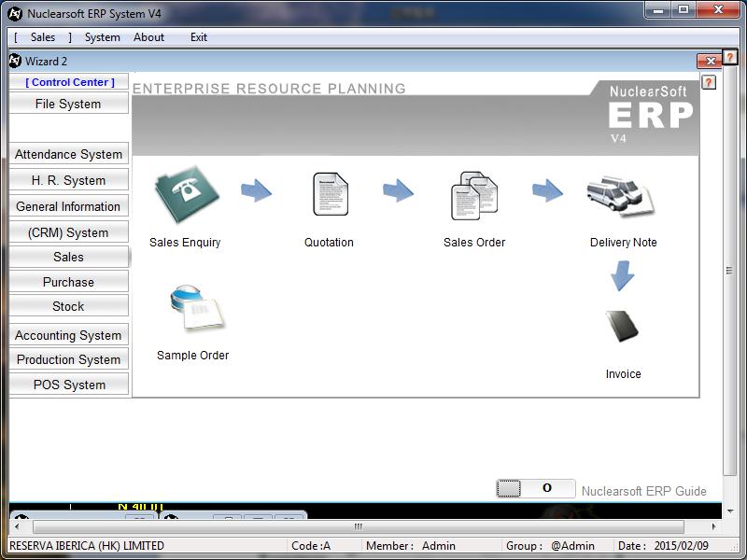The width and height of the screenshot is (747, 560).
Task: Minimize the Nuclearsoft ERP System window
Action: point(658,9)
